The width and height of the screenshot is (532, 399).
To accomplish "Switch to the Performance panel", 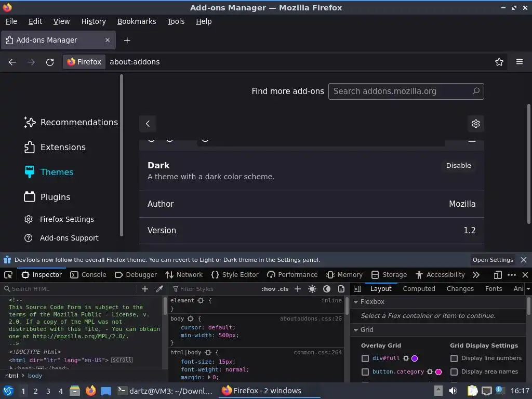I will (292, 275).
